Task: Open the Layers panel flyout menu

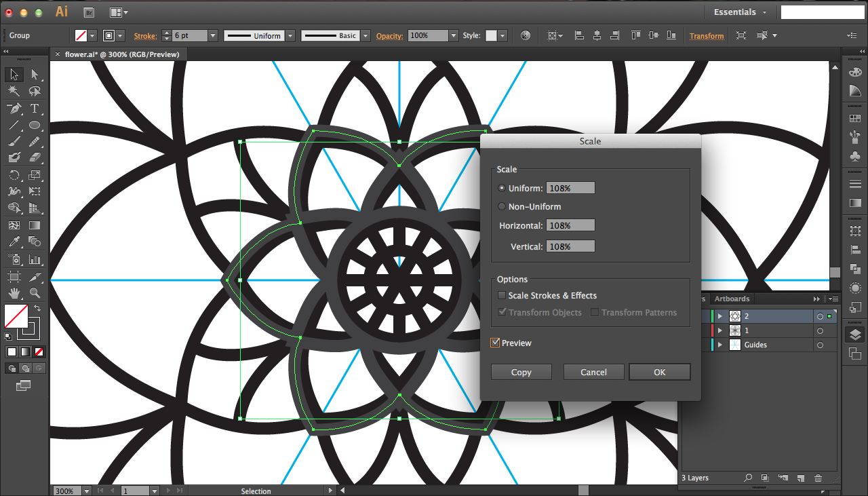Action: coord(832,299)
